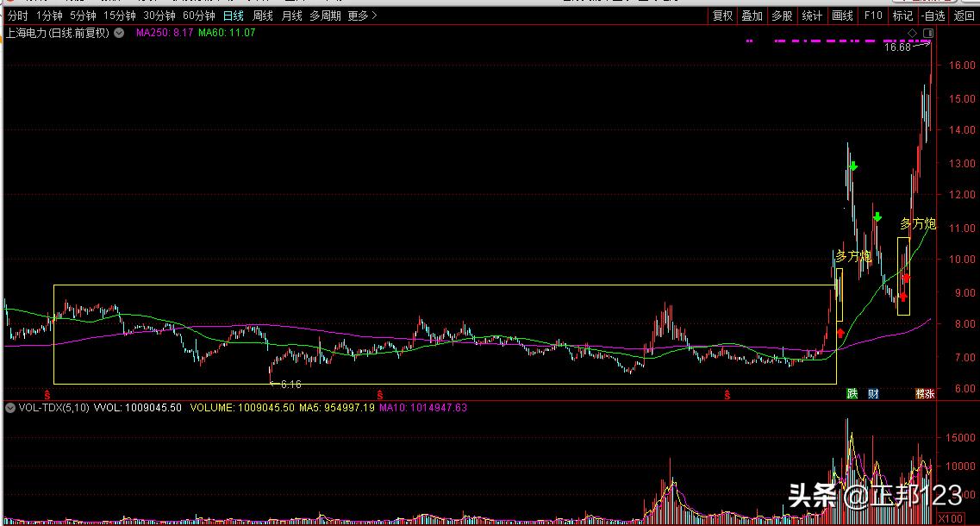This screenshot has height=526, width=980.
Task: Select the 5分钟 period tab
Action: (83, 16)
